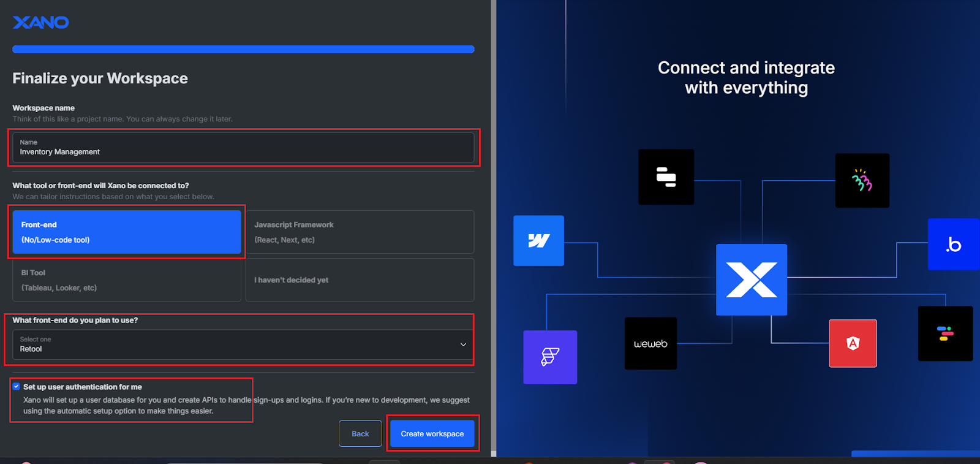Click the What front-end do you plan to use text

(75, 320)
